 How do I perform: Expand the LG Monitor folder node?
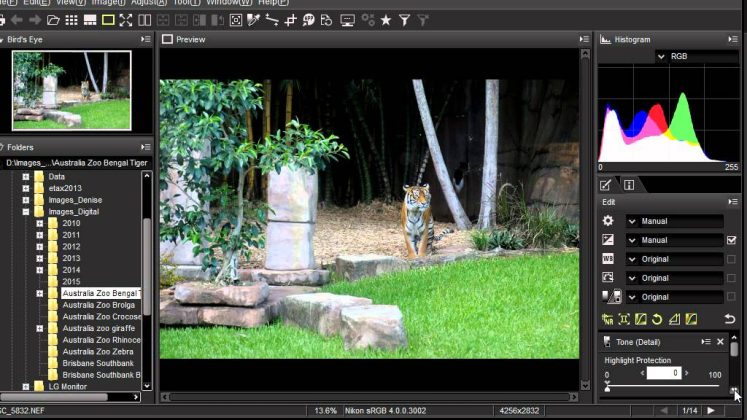click(x=26, y=387)
